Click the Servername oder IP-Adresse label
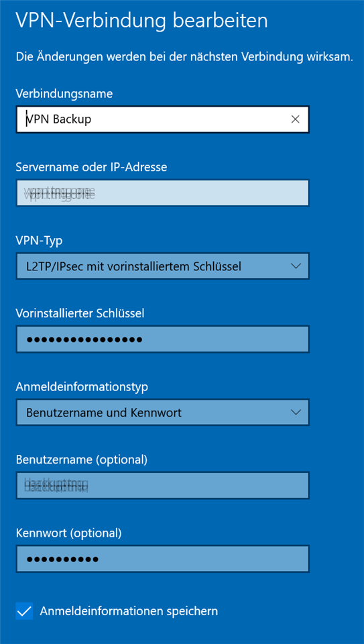 92,167
